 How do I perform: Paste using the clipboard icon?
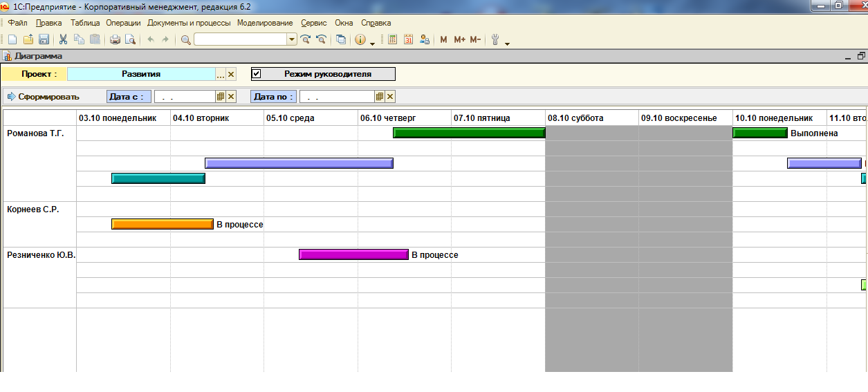coord(95,39)
